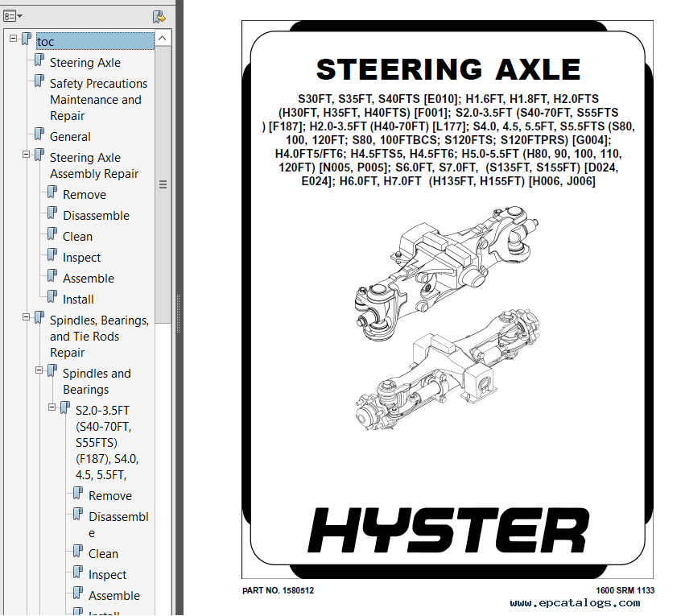Click the lower steering axle illustration
681x616 pixels.
[x=448, y=370]
